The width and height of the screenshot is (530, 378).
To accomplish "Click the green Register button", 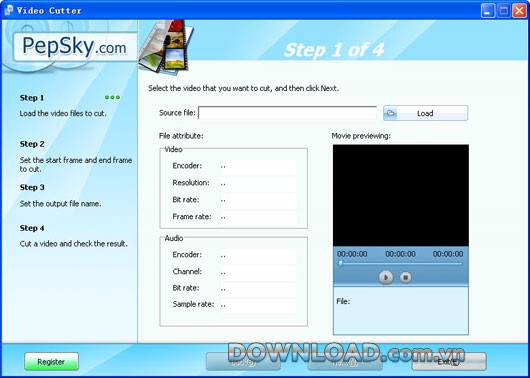I will [x=51, y=361].
